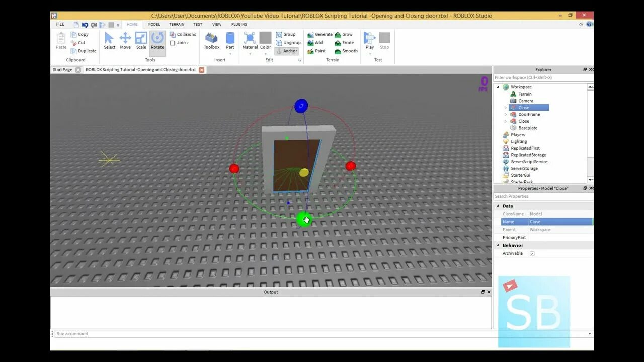Open the TERRAIN ribbon tab
The image size is (644, 362).
pyautogui.click(x=177, y=24)
